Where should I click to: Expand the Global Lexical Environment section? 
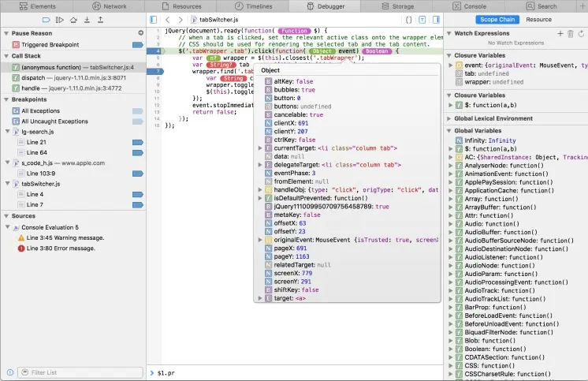[448, 118]
